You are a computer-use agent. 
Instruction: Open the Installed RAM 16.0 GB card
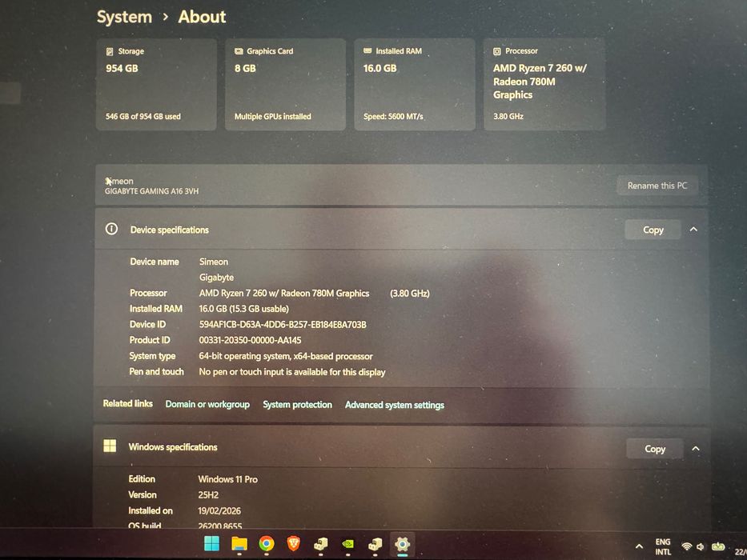[415, 84]
